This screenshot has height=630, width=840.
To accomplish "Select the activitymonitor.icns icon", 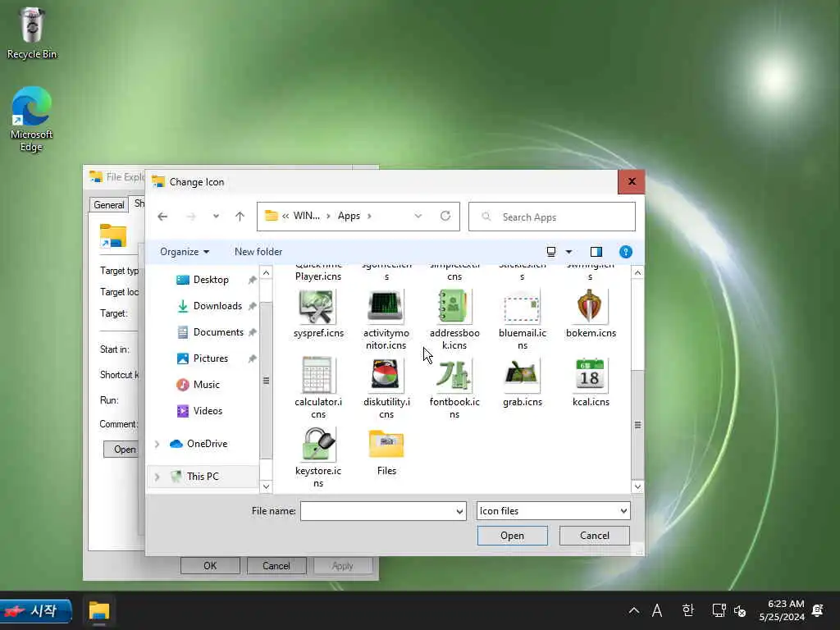I will pyautogui.click(x=386, y=307).
